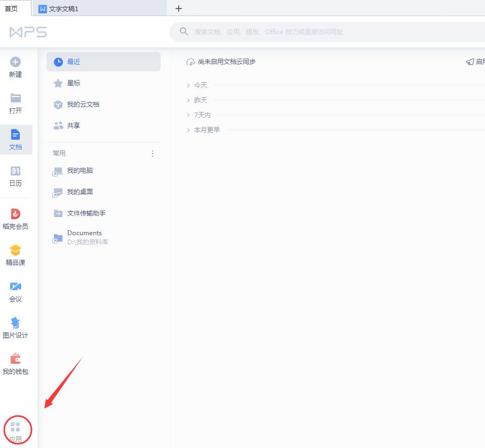
Task: Open the 应用 apps grid icon
Action: [x=15, y=427]
